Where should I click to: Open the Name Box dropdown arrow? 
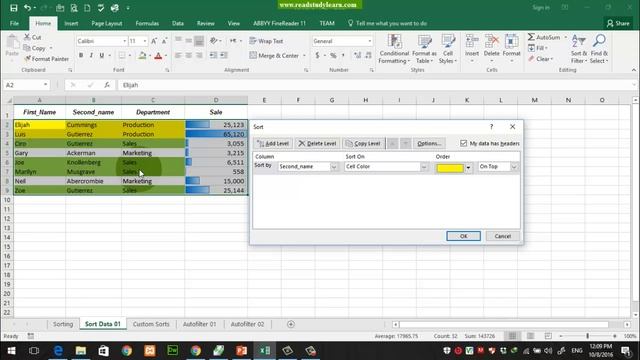45,85
